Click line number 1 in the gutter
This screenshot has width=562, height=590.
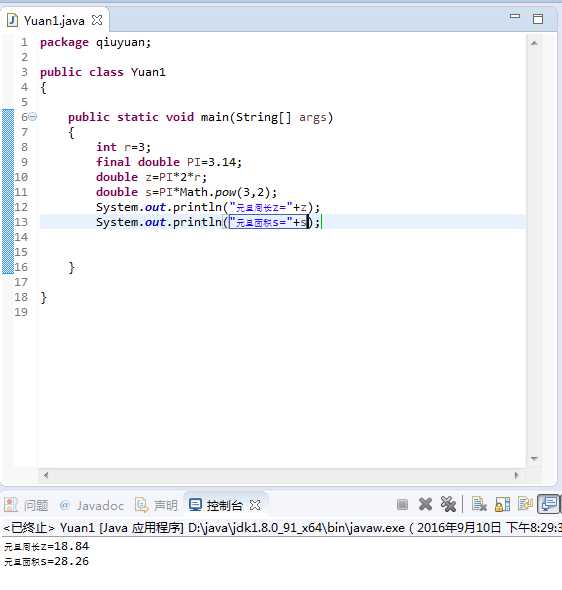[x=24, y=42]
